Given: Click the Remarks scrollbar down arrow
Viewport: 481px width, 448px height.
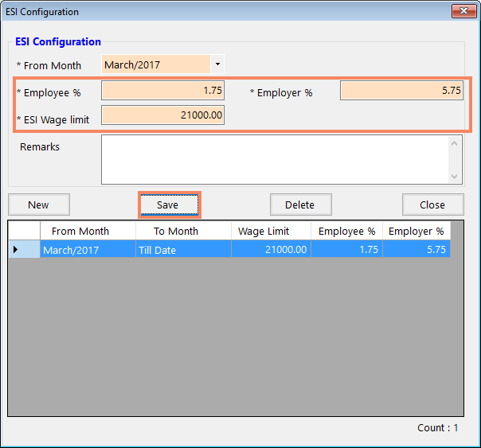Looking at the screenshot, I should [x=455, y=177].
